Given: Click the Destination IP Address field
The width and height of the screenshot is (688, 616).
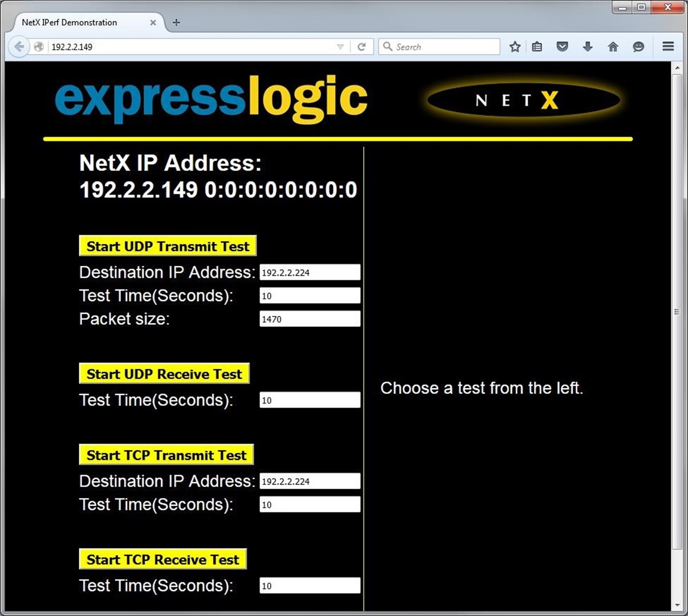Looking at the screenshot, I should 309,272.
